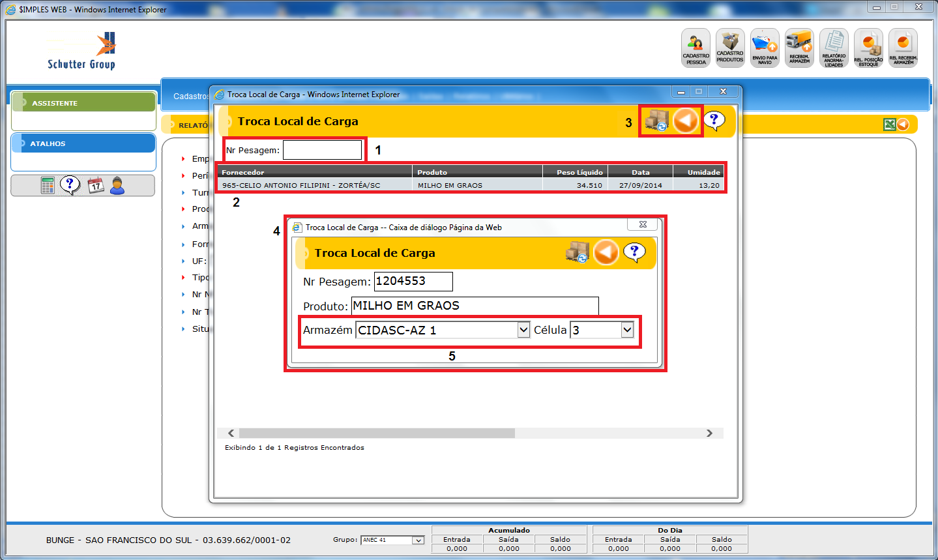
Task: Open Recebim. Armazém truck icon
Action: coord(799,48)
